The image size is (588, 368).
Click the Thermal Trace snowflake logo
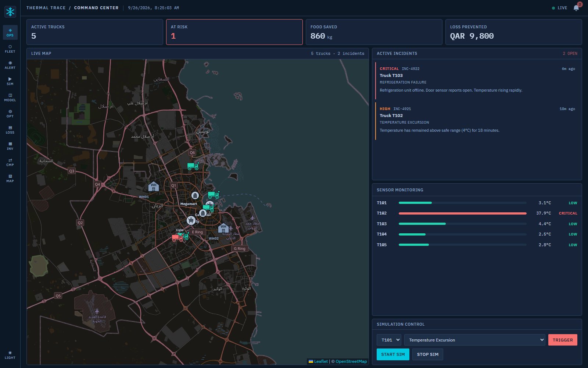point(10,12)
